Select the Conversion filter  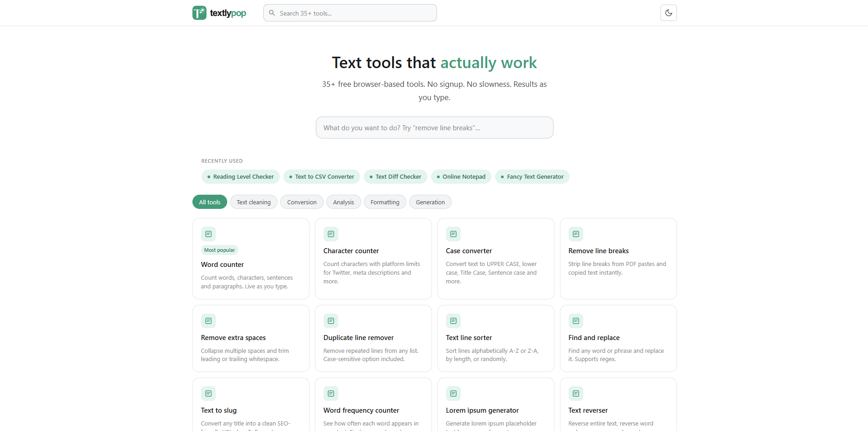[x=302, y=202]
